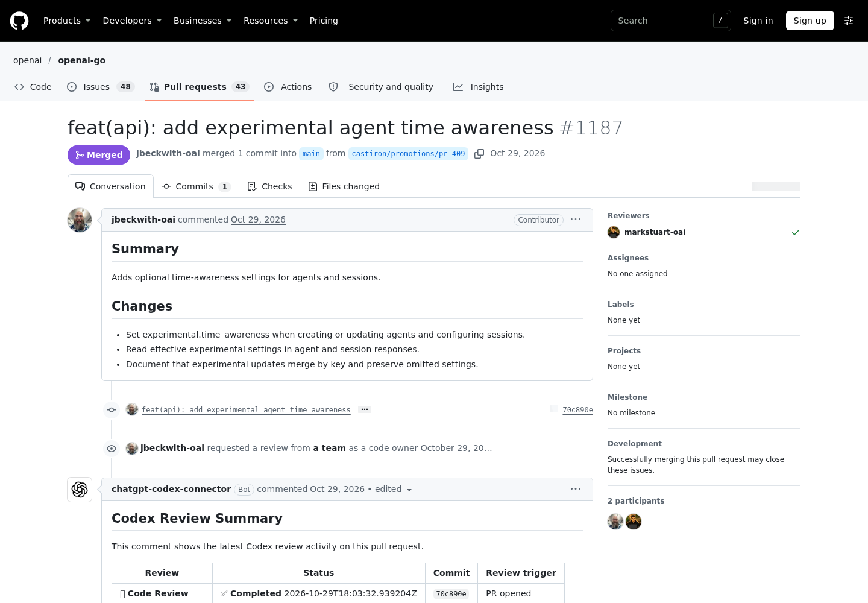Click the Sign up button
The width and height of the screenshot is (868, 603).
pyautogui.click(x=810, y=21)
